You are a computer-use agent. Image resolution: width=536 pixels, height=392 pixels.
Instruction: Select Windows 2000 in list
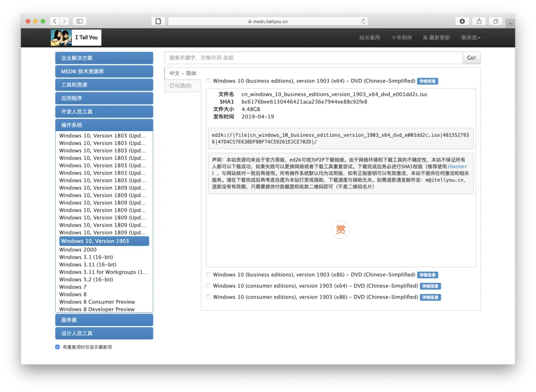click(x=78, y=250)
